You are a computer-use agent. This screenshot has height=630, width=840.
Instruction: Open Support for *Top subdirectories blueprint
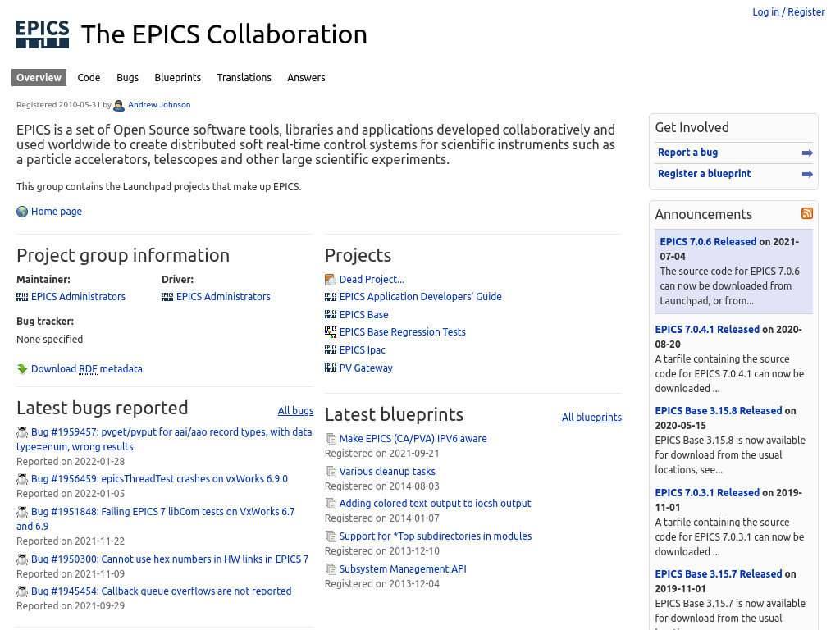(436, 536)
